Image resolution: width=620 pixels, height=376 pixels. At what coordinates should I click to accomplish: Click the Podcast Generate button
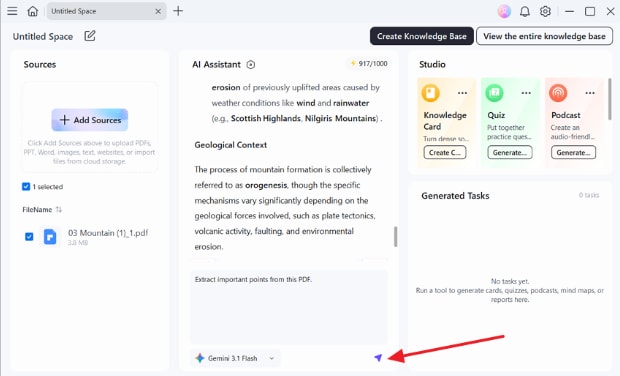point(573,153)
